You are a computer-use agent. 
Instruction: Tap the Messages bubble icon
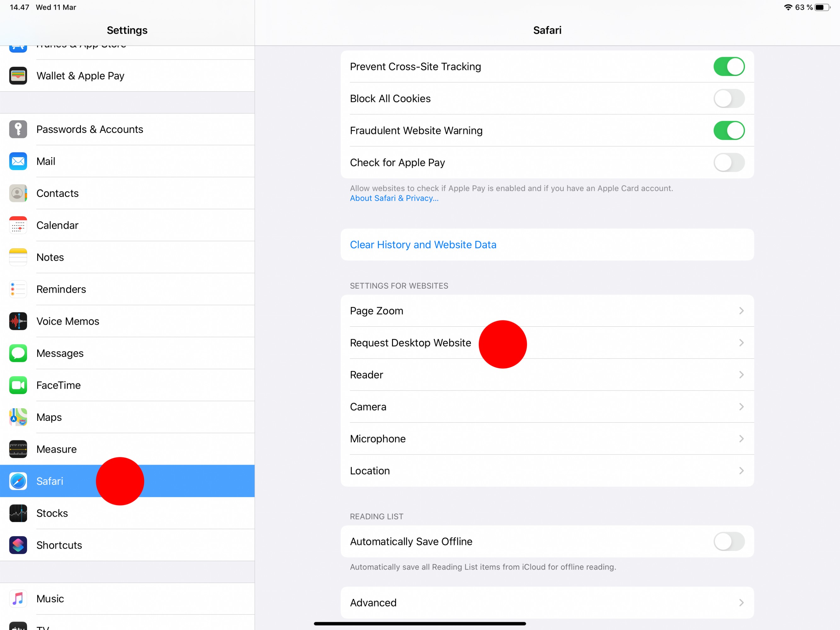[18, 353]
